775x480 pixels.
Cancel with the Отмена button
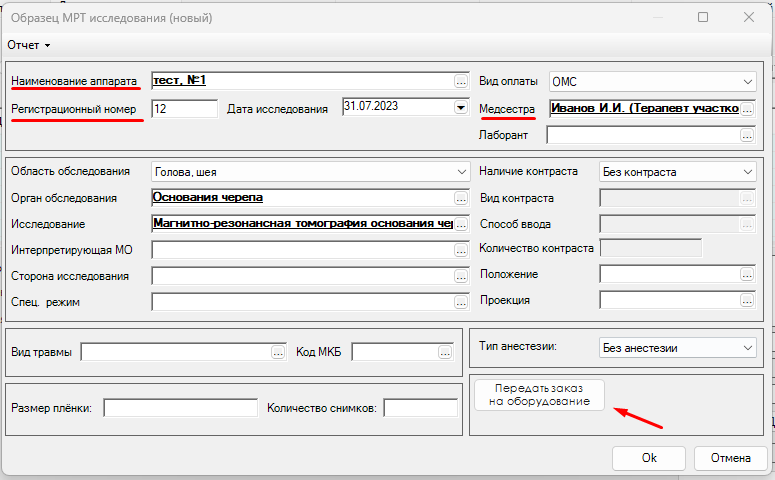click(731, 458)
